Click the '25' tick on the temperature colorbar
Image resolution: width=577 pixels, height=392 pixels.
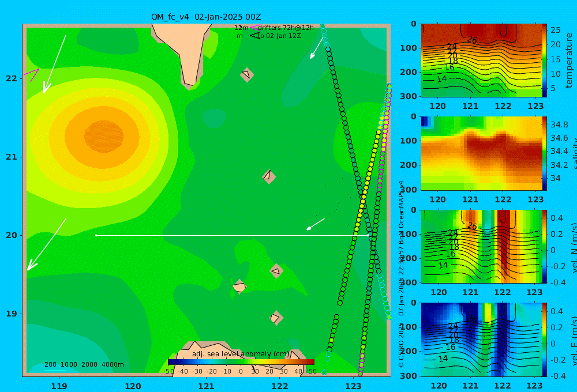(555, 30)
